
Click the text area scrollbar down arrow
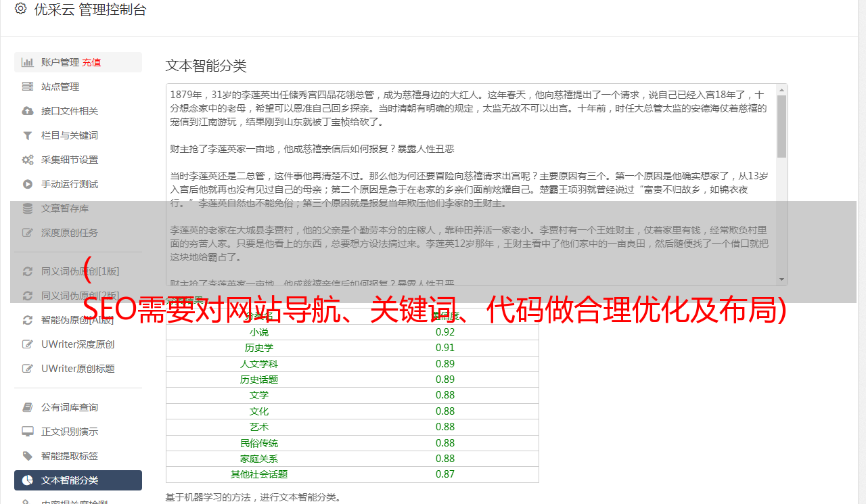781,279
